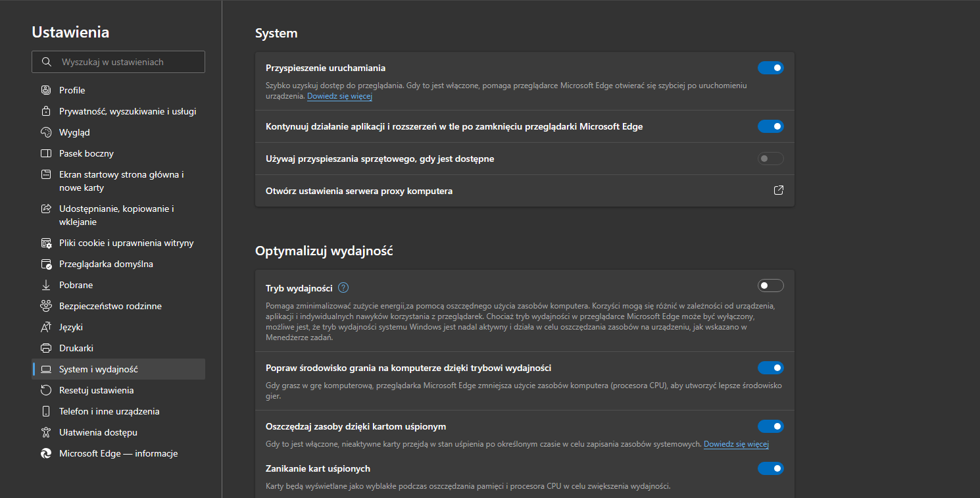Click the Wygląd palette icon
Image resolution: width=980 pixels, height=498 pixels.
(46, 132)
